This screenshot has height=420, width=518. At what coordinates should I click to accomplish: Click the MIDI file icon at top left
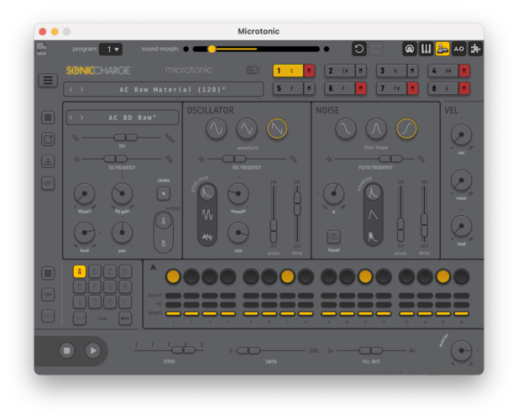click(42, 49)
